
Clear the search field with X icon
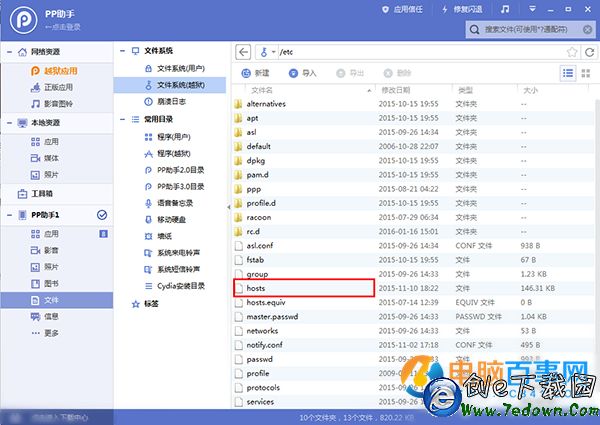[x=587, y=29]
